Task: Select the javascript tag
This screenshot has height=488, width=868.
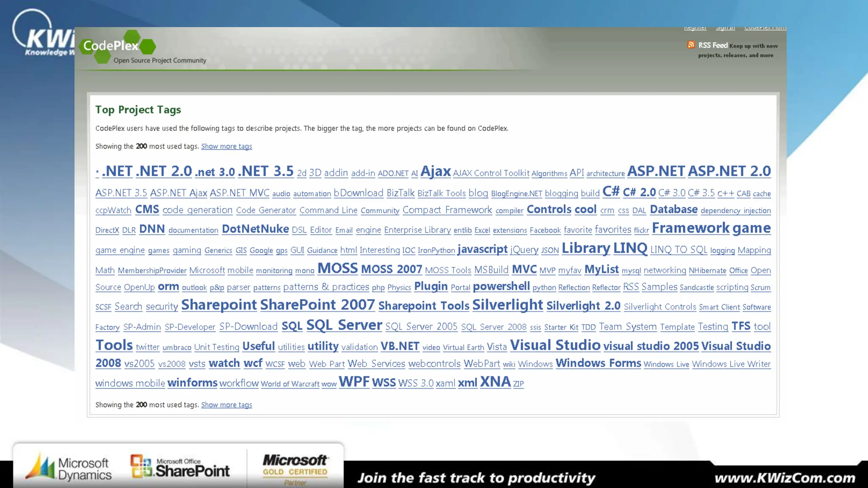Action: [482, 249]
